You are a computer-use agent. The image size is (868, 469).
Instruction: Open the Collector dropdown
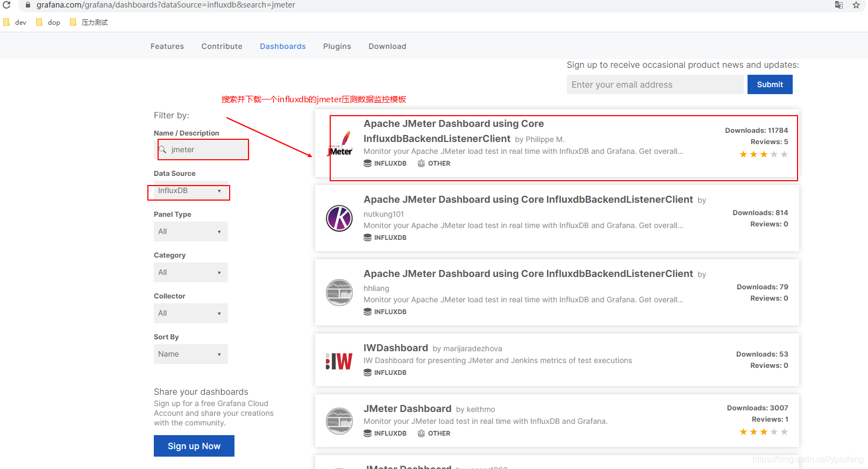tap(190, 314)
